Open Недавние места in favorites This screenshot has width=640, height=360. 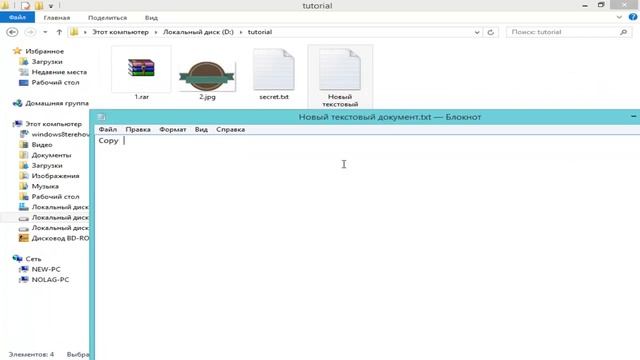pyautogui.click(x=59, y=72)
